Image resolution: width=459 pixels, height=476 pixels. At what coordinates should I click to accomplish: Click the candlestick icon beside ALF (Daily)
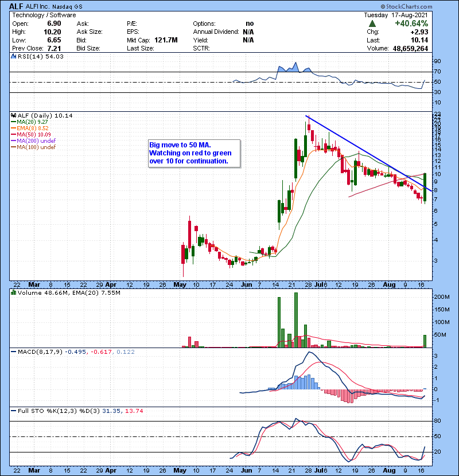tap(13, 115)
